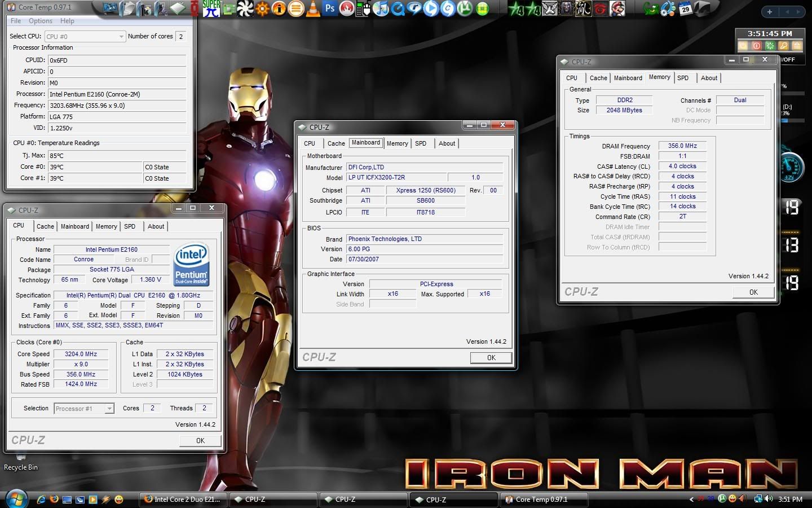Select the BIOS date 07/30/2007

[x=424, y=260]
